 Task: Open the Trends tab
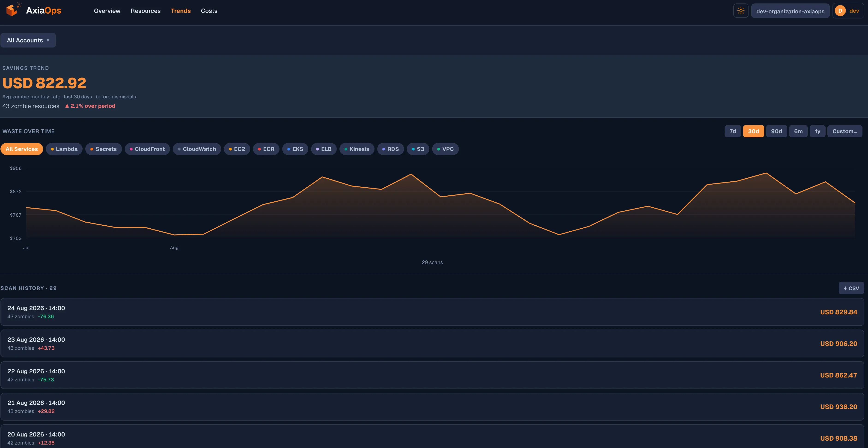pyautogui.click(x=181, y=11)
